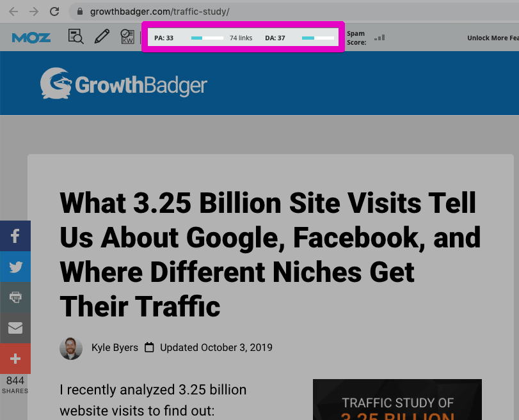Screen dimensions: 519x420
Task: Print the article using the printer icon
Action: pos(15,297)
